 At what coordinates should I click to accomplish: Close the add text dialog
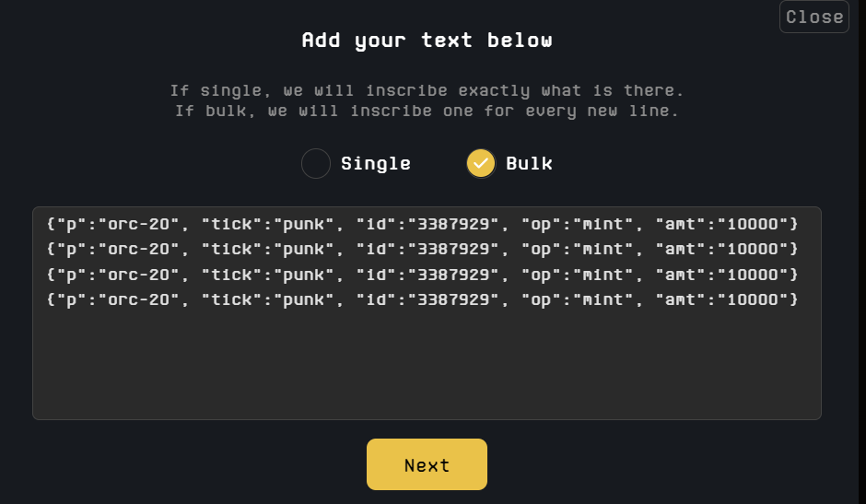813,17
